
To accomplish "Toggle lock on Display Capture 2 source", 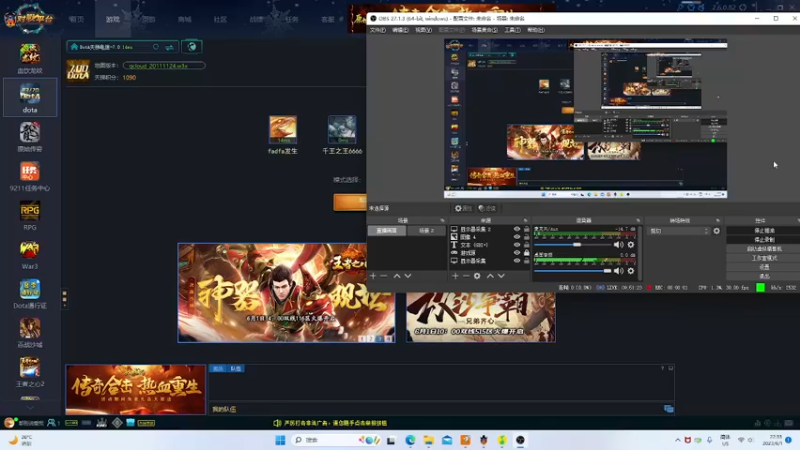I will pos(527,229).
